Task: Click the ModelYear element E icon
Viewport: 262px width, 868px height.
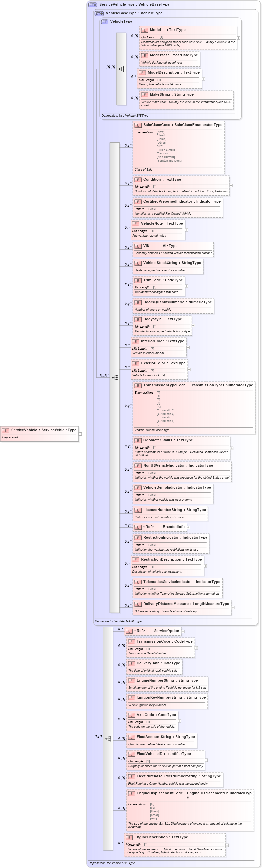Action: tap(144, 55)
